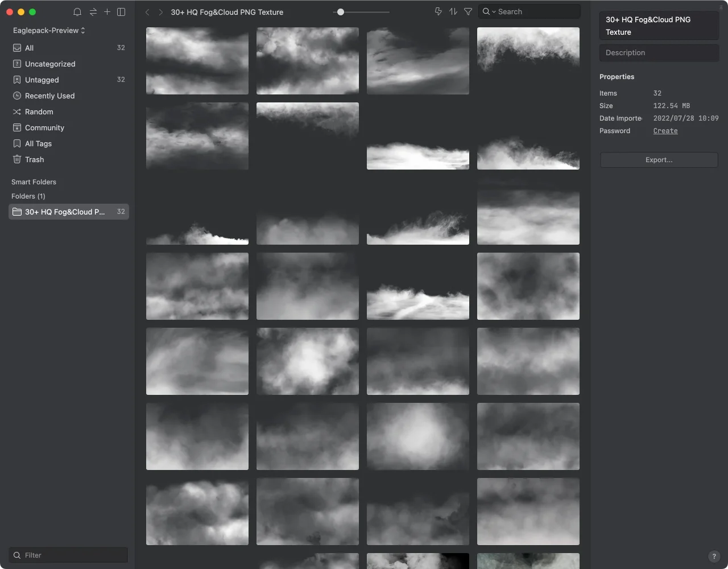Click the Trash bin icon
The image size is (728, 569).
tap(17, 159)
